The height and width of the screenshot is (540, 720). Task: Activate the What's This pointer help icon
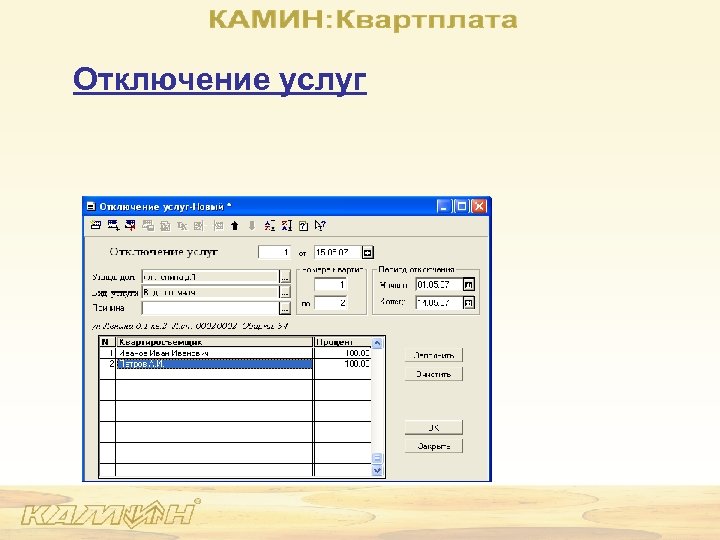[320, 225]
